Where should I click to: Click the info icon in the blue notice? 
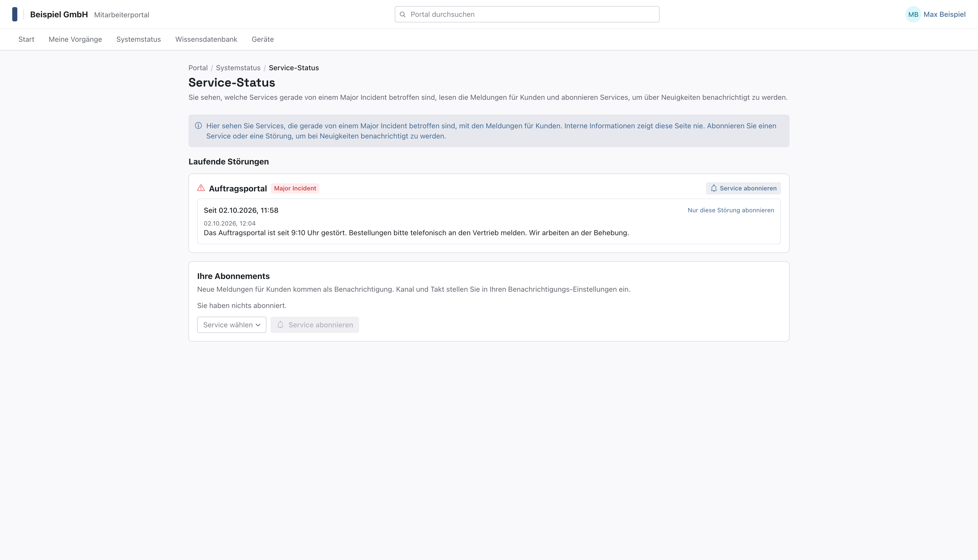[x=198, y=126]
